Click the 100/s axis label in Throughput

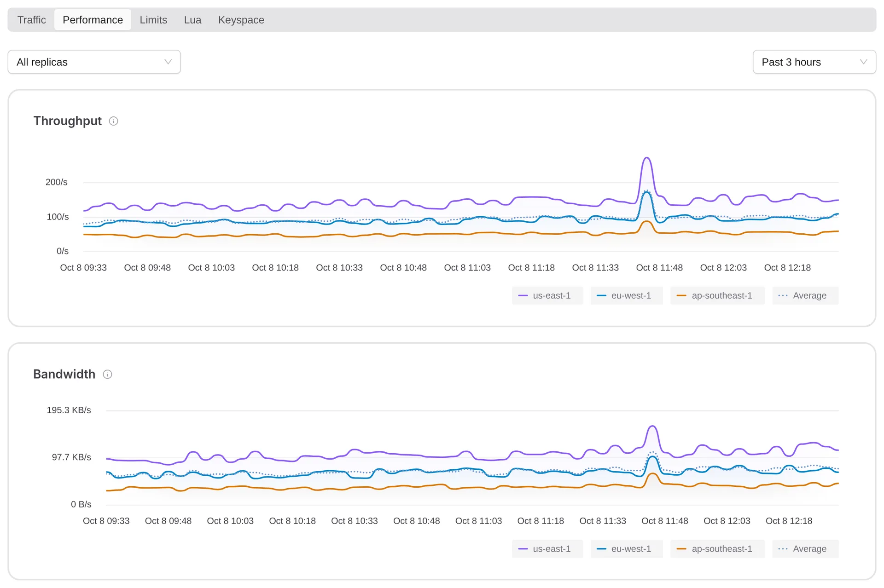tap(58, 217)
